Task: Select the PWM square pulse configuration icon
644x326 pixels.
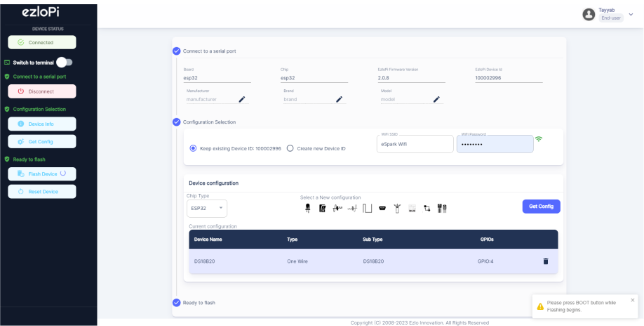Action: click(x=367, y=209)
